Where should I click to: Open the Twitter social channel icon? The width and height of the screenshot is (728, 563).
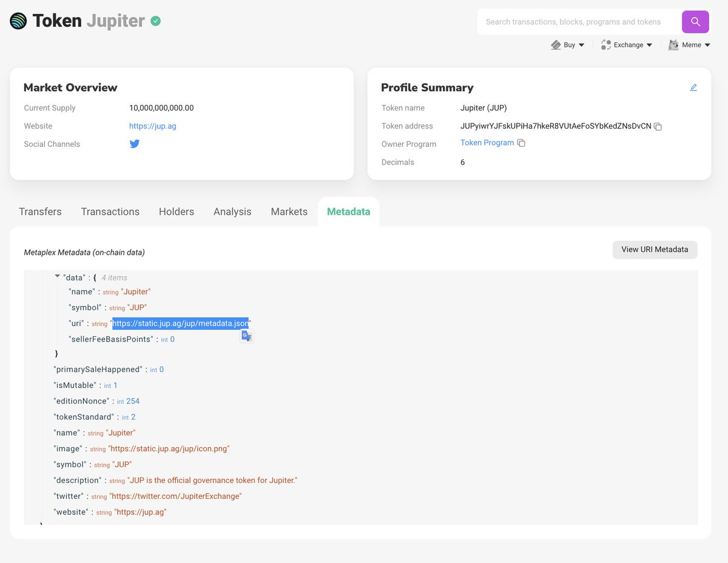pos(135,144)
